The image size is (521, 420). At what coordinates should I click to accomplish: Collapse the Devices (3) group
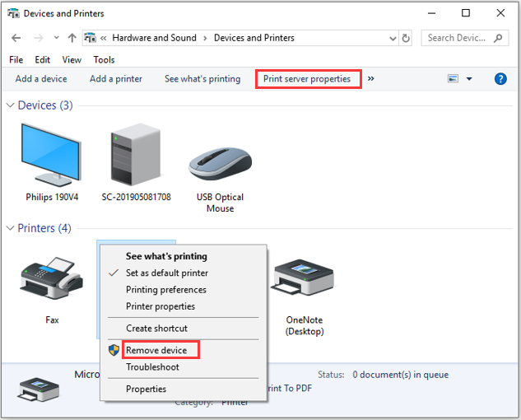click(11, 105)
